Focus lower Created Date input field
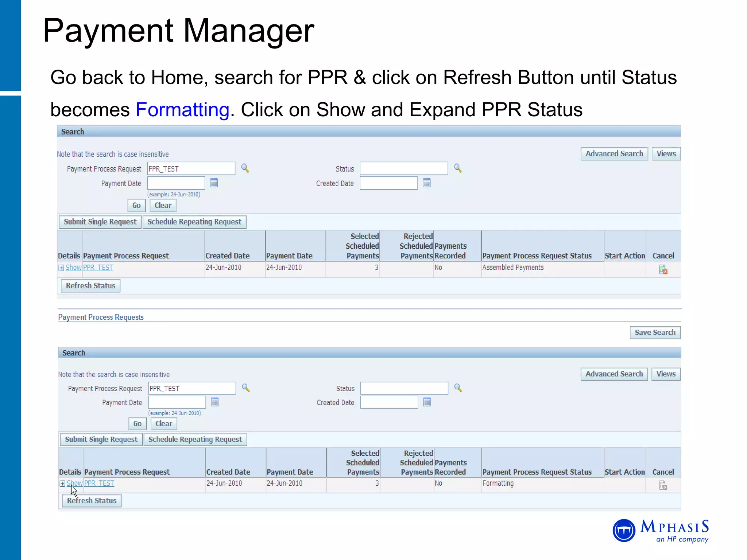The image size is (747, 560). click(389, 402)
